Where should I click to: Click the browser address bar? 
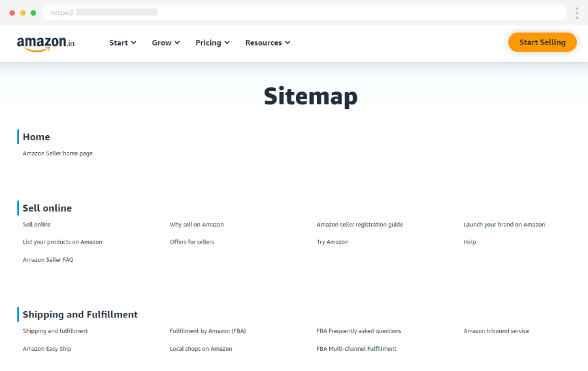tap(304, 12)
